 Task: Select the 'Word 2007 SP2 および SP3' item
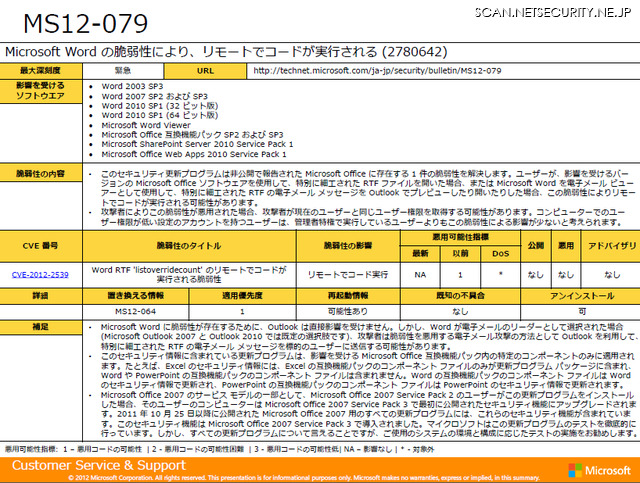pos(154,96)
